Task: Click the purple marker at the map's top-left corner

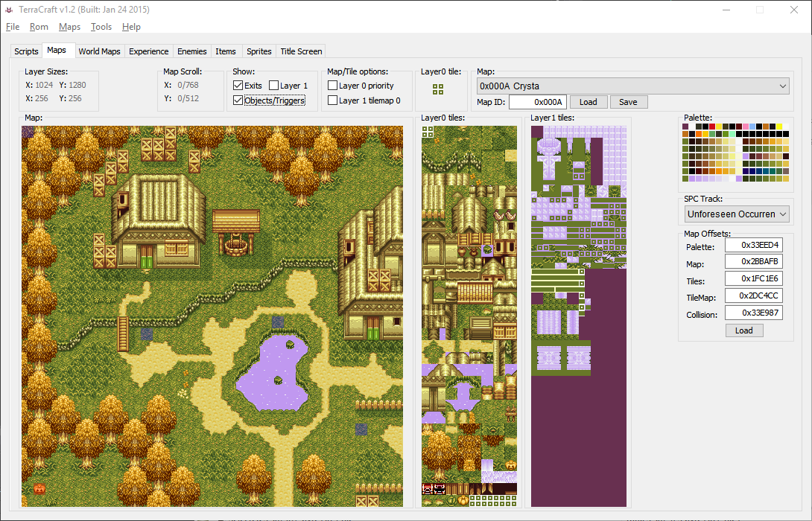Action: pos(28,132)
